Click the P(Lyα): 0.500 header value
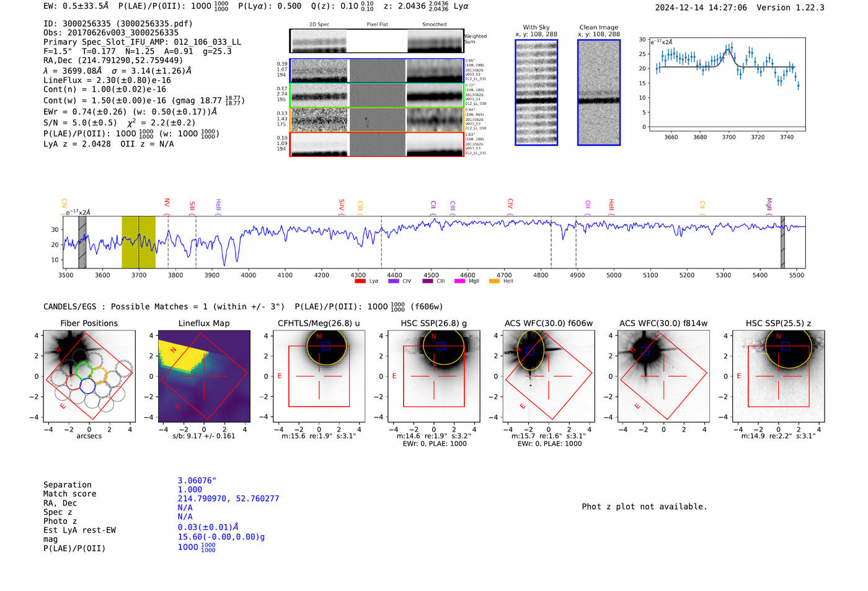This screenshot has height=591, width=868. (270, 6)
